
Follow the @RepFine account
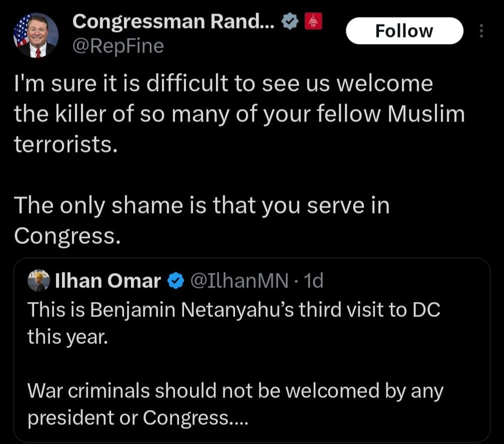(x=404, y=31)
